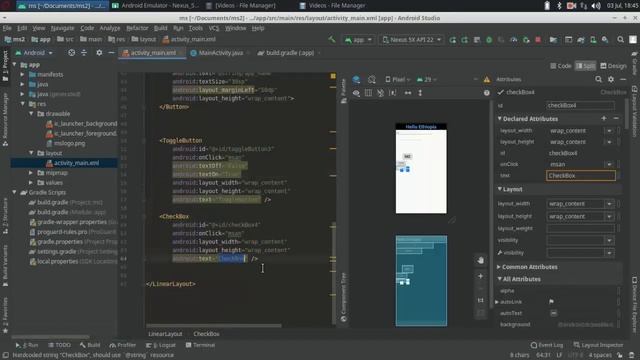Expand the mipmap folder
Viewport: 640px width, 360px height.
point(31,173)
